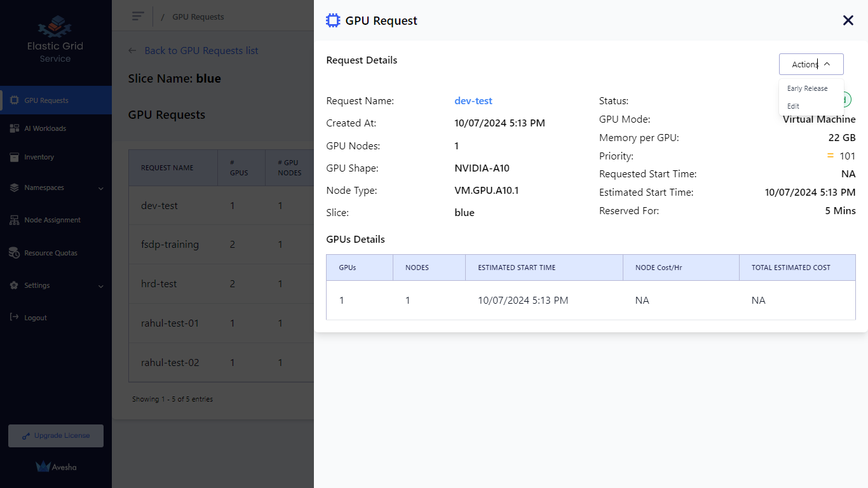Select the Namespaces layers icon

click(x=14, y=188)
